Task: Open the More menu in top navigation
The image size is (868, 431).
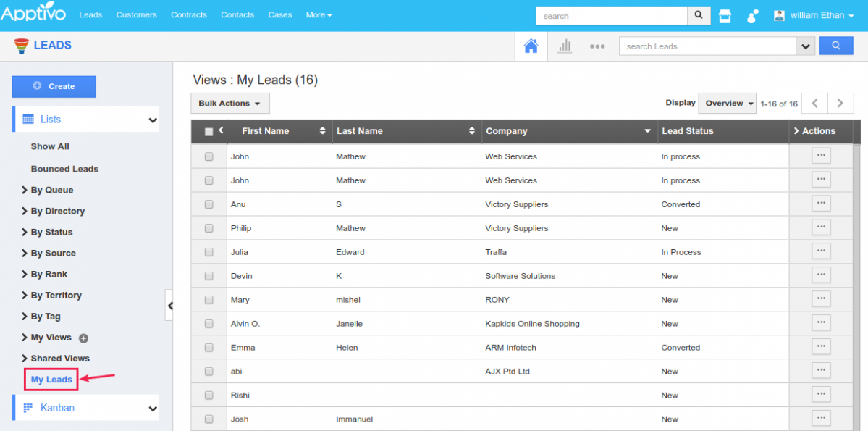Action: (x=319, y=14)
